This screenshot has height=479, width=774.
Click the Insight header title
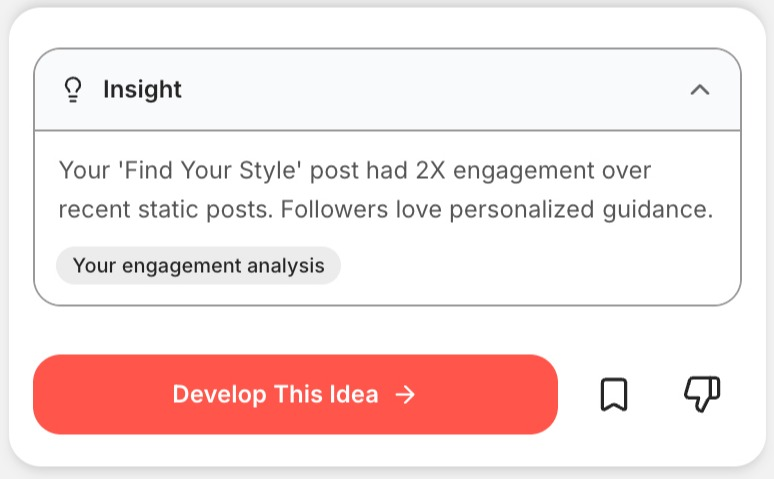coord(142,89)
